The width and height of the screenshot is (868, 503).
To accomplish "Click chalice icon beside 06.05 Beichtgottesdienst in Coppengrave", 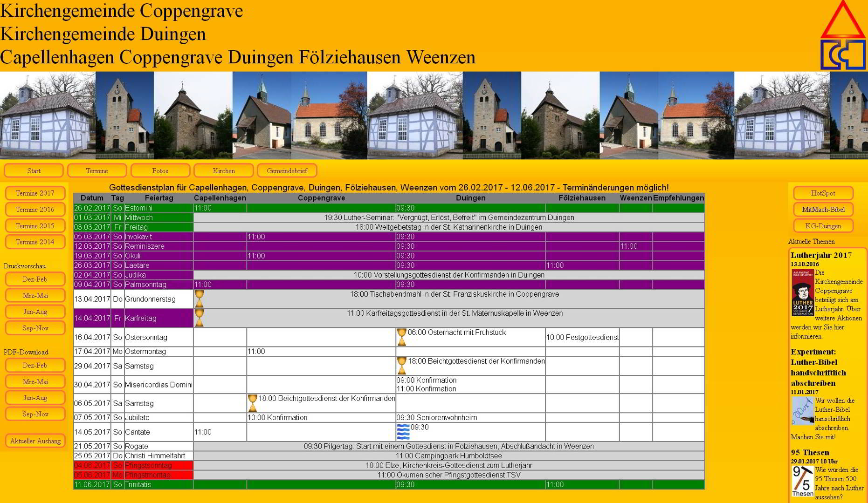I will (x=253, y=402).
